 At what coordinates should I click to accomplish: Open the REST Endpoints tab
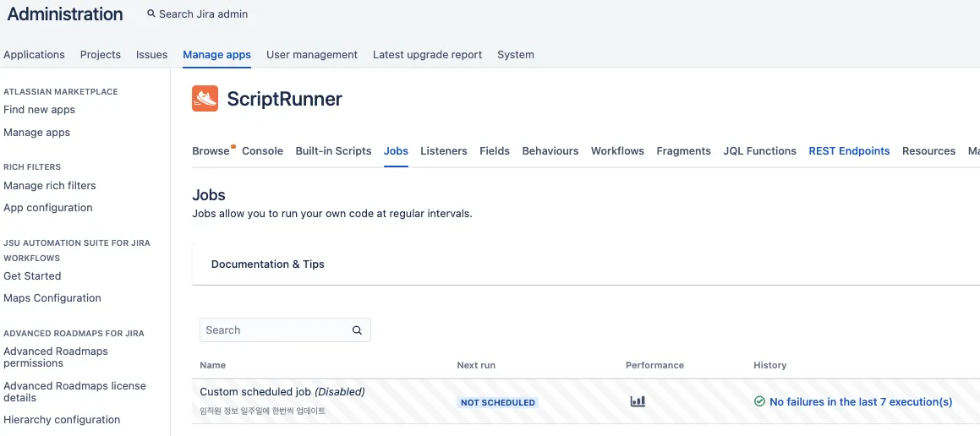(x=850, y=150)
